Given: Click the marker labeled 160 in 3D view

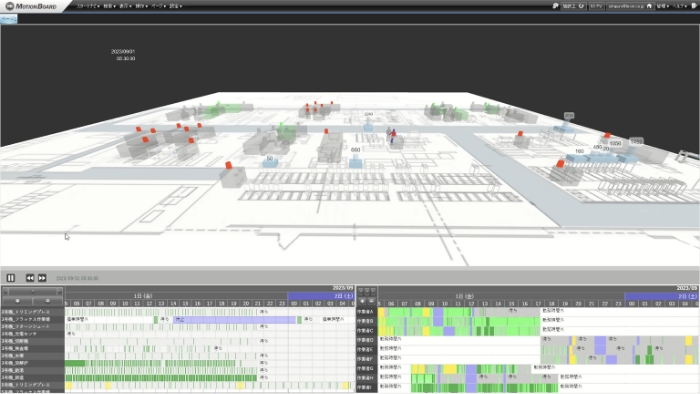Looking at the screenshot, I should tap(579, 151).
